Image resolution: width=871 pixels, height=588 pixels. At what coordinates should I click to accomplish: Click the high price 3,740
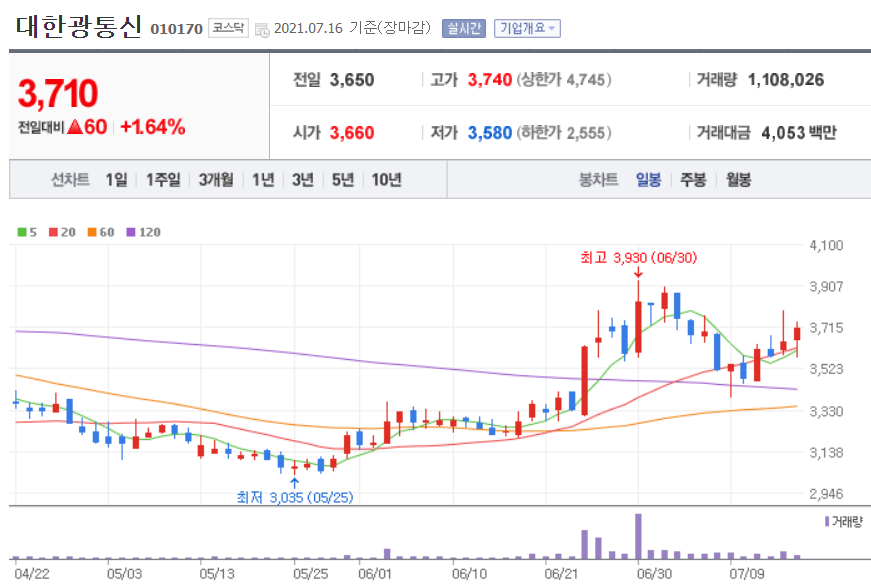click(x=489, y=80)
